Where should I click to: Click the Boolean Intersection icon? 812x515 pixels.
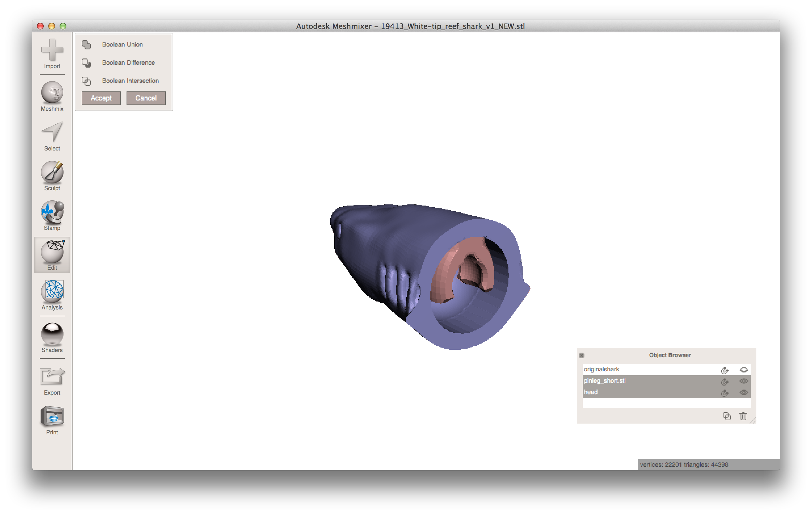(x=86, y=81)
